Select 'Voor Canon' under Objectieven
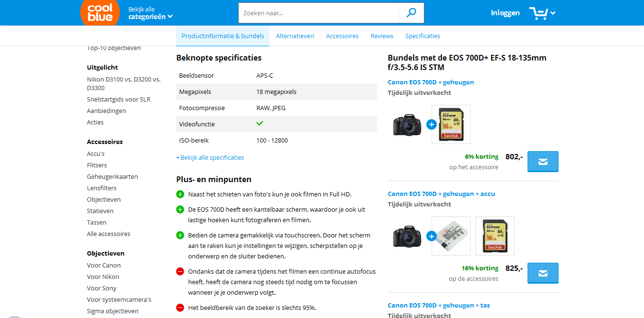 coord(104,266)
